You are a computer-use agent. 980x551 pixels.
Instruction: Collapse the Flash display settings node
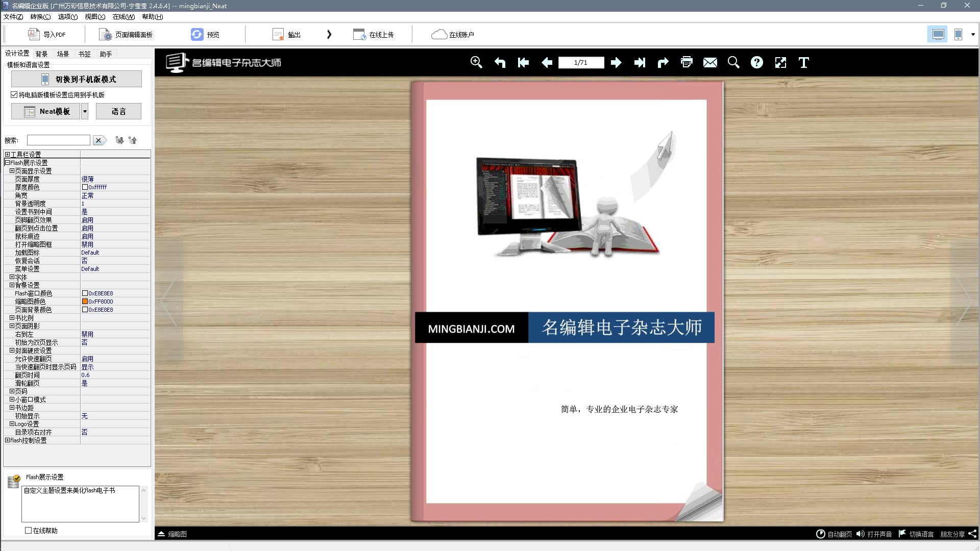click(x=7, y=162)
